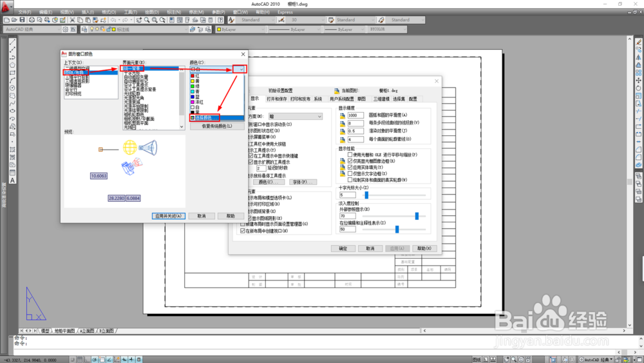Click the 十字光标大小 slider handle
Image resolution: width=644 pixels, height=363 pixels.
click(x=366, y=195)
